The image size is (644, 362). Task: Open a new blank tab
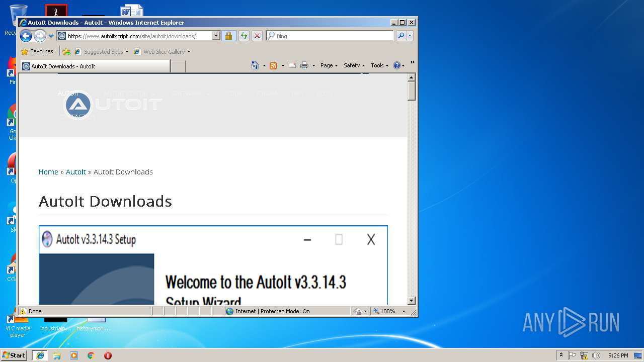(178, 66)
